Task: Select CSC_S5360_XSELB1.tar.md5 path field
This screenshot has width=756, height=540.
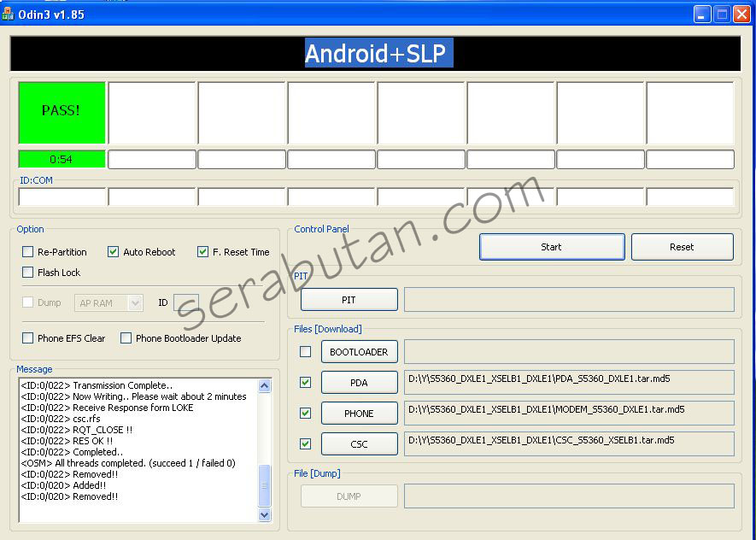Action: point(569,443)
